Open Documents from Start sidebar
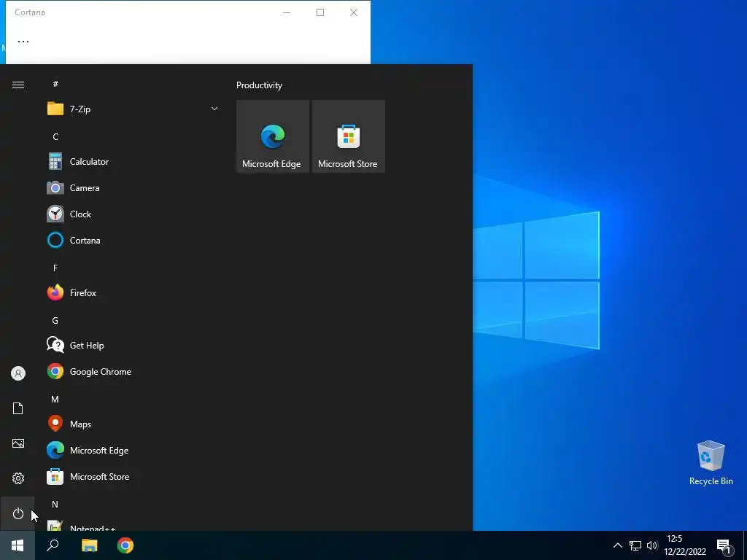The height and width of the screenshot is (560, 747). [18, 408]
